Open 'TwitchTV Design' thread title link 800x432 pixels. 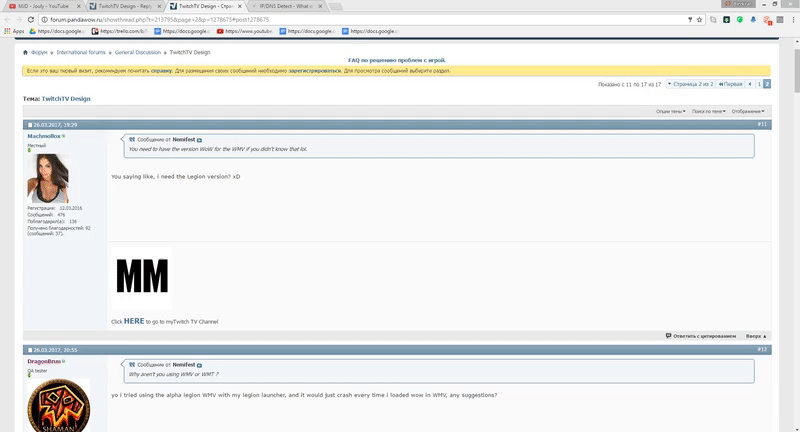(66, 99)
